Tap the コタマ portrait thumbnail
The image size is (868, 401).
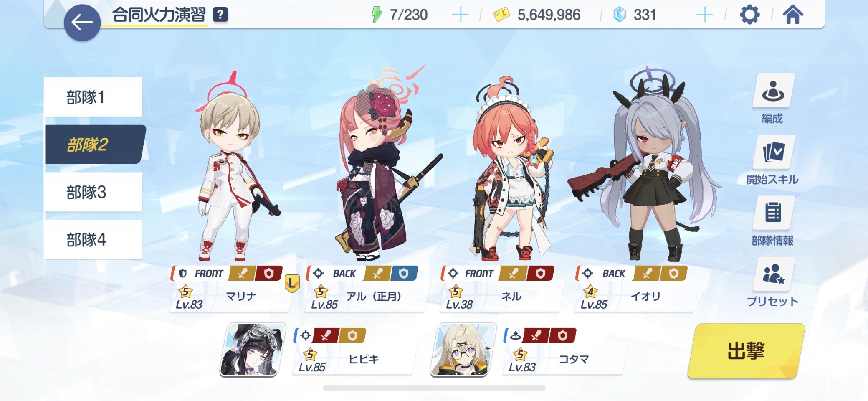(463, 350)
